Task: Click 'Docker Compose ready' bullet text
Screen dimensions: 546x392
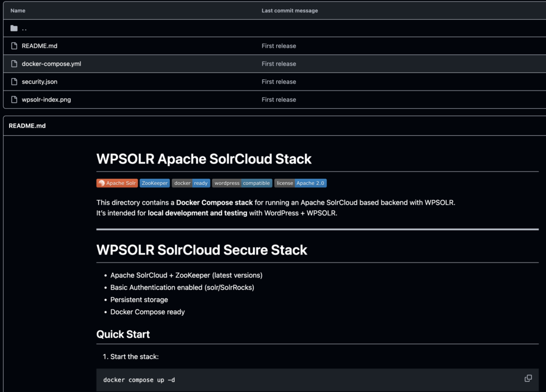Action: [147, 312]
